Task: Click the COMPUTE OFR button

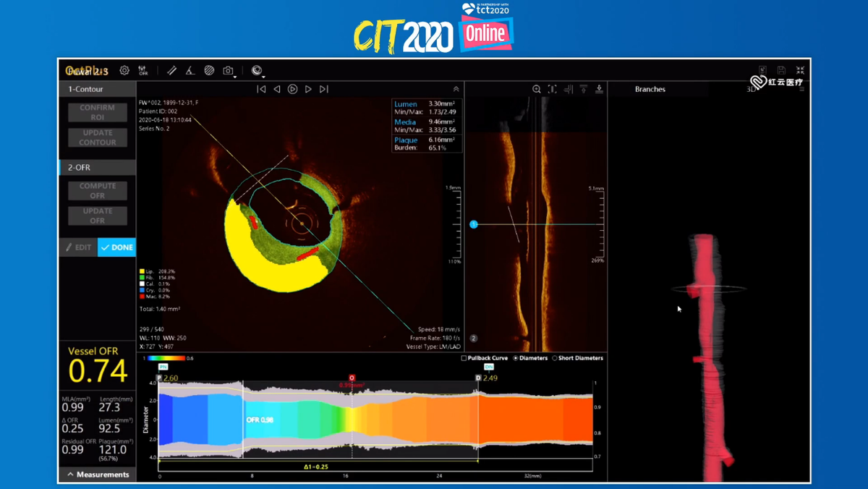Action: (98, 191)
